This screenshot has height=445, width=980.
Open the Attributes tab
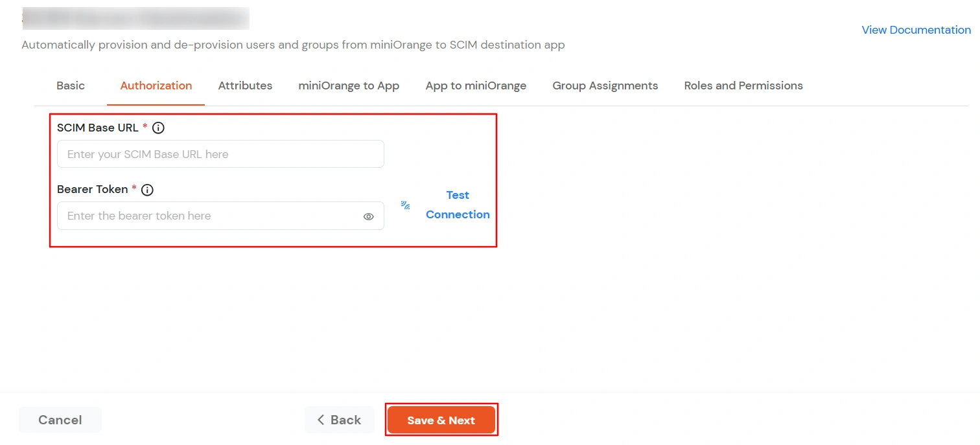245,86
